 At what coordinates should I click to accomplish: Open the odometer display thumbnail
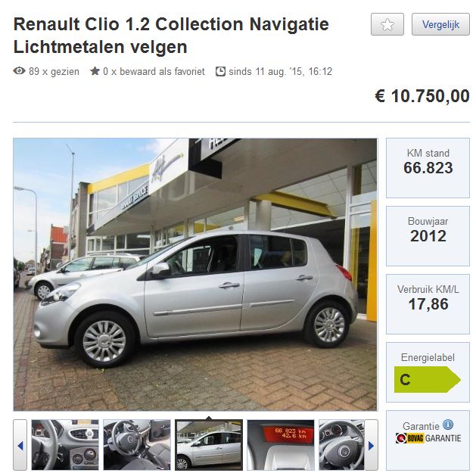click(281, 445)
